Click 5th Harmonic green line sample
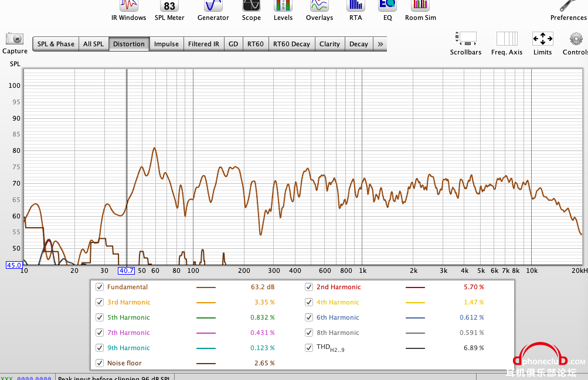The image size is (588, 380). click(x=206, y=318)
